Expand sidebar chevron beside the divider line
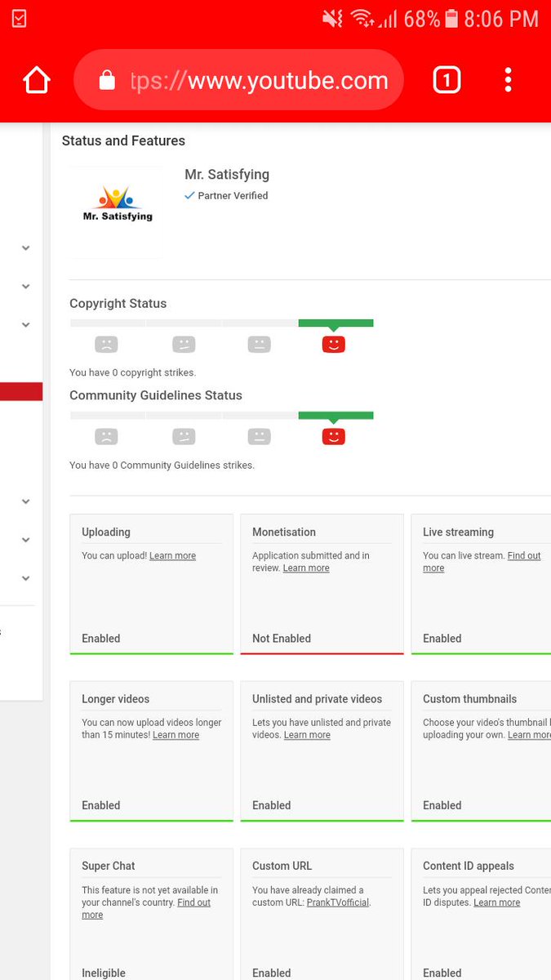 [x=25, y=501]
